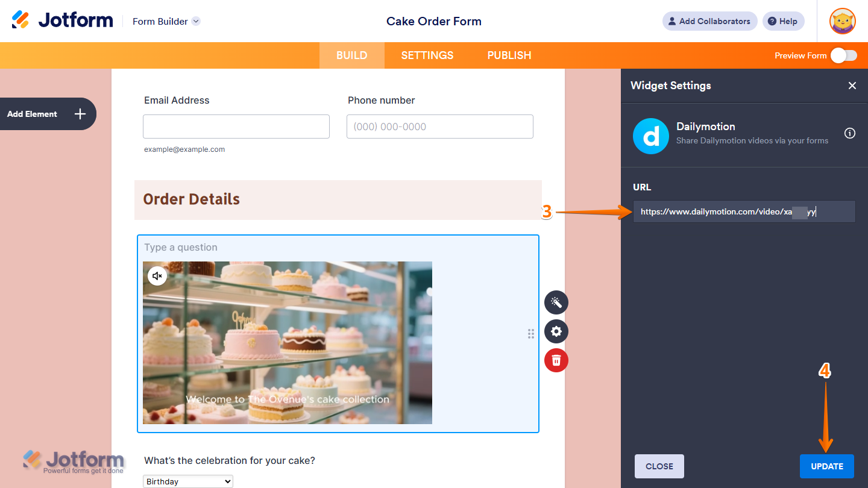The width and height of the screenshot is (868, 488).
Task: Click Add Collaborators
Action: 709,21
